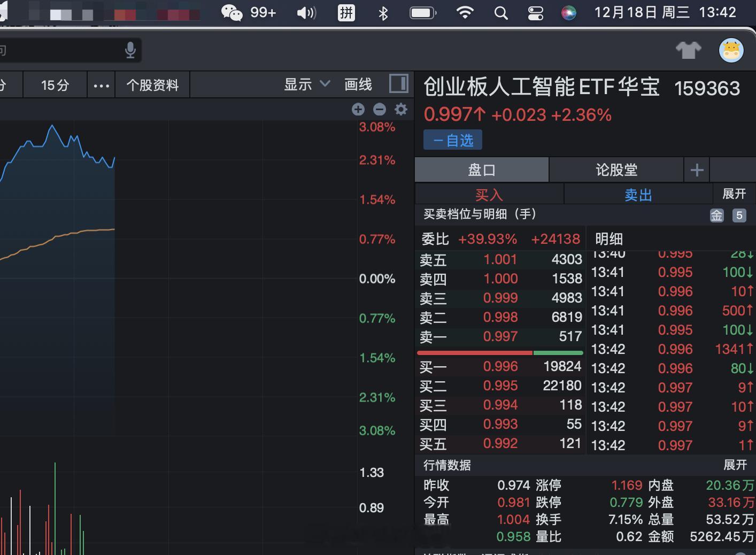This screenshot has width=756, height=555.
Task: Select the 买四 price 0.993
Action: point(500,424)
